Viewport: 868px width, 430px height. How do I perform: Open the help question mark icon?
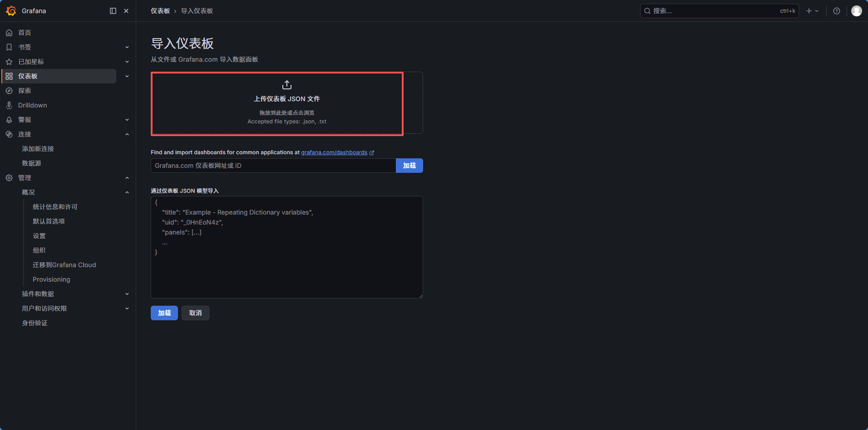point(837,11)
